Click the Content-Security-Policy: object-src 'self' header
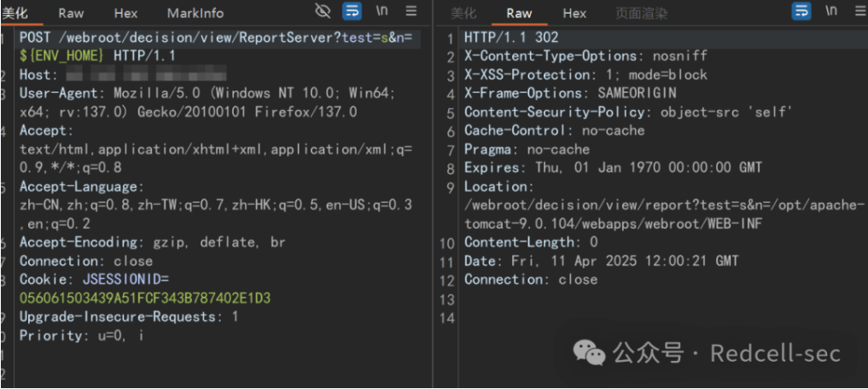This screenshot has width=868, height=389. pyautogui.click(x=629, y=112)
